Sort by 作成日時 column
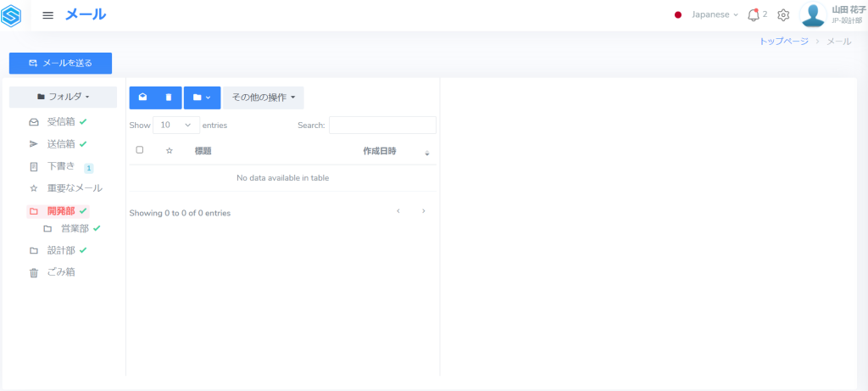Image resolution: width=868 pixels, height=391 pixels. click(x=380, y=151)
